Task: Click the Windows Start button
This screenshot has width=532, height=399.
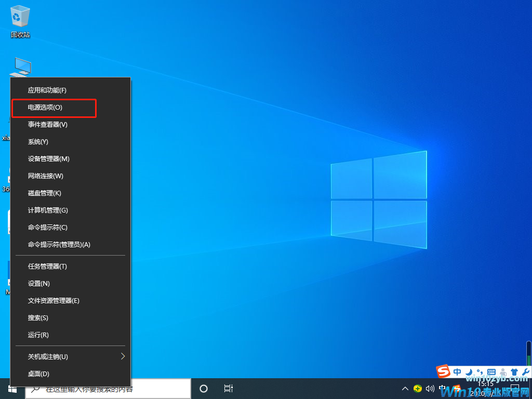Action: [12, 389]
